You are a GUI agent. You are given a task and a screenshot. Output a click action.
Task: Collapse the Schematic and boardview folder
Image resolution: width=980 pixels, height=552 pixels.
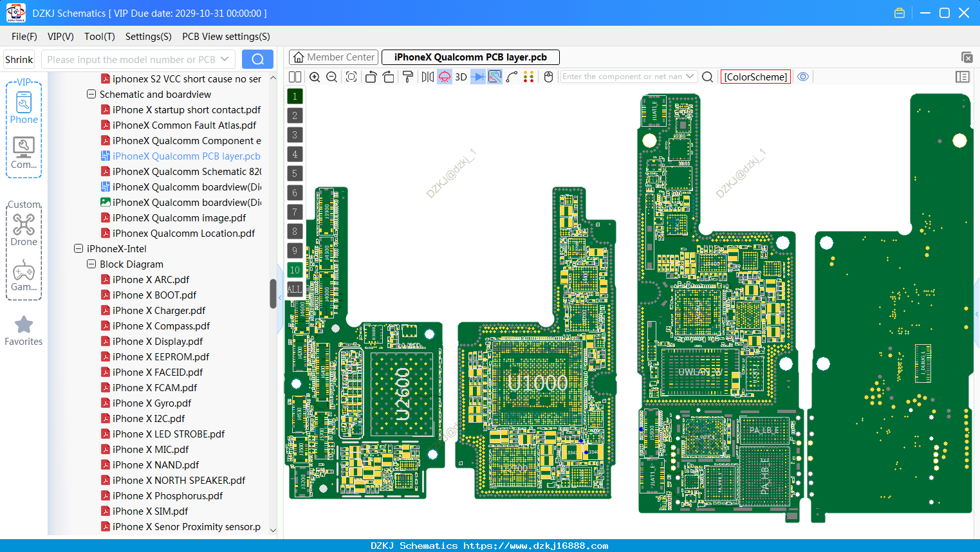pos(91,94)
